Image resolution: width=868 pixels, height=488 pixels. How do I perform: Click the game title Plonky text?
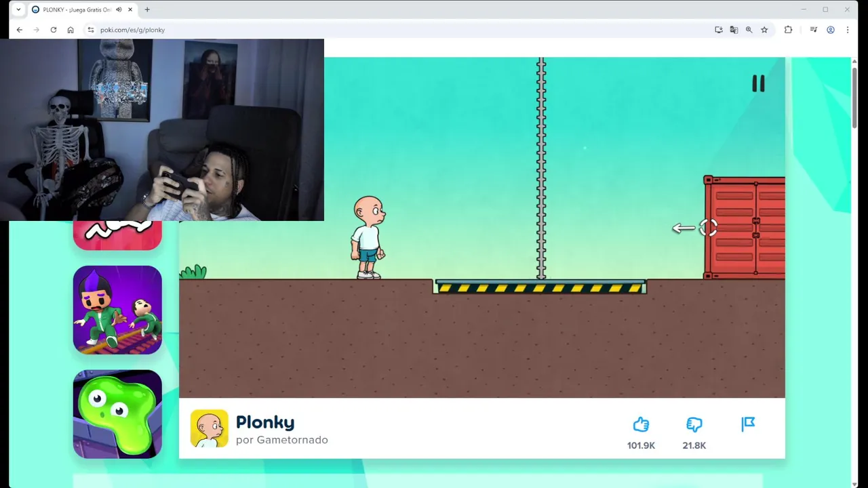[x=265, y=422]
